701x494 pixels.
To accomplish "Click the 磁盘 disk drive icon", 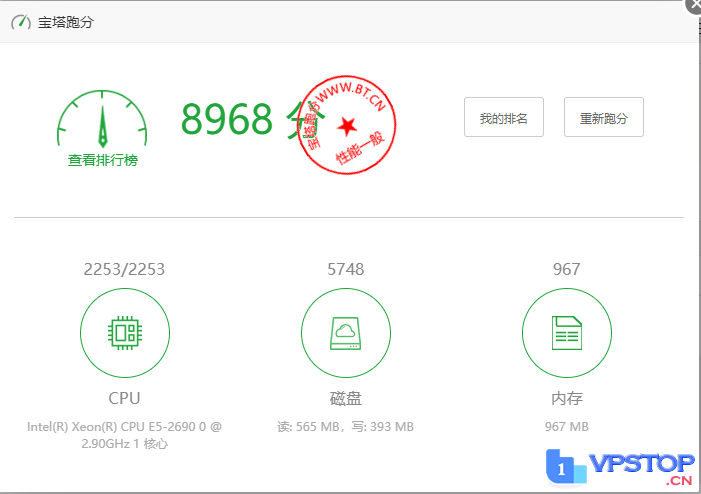I will pyautogui.click(x=346, y=333).
